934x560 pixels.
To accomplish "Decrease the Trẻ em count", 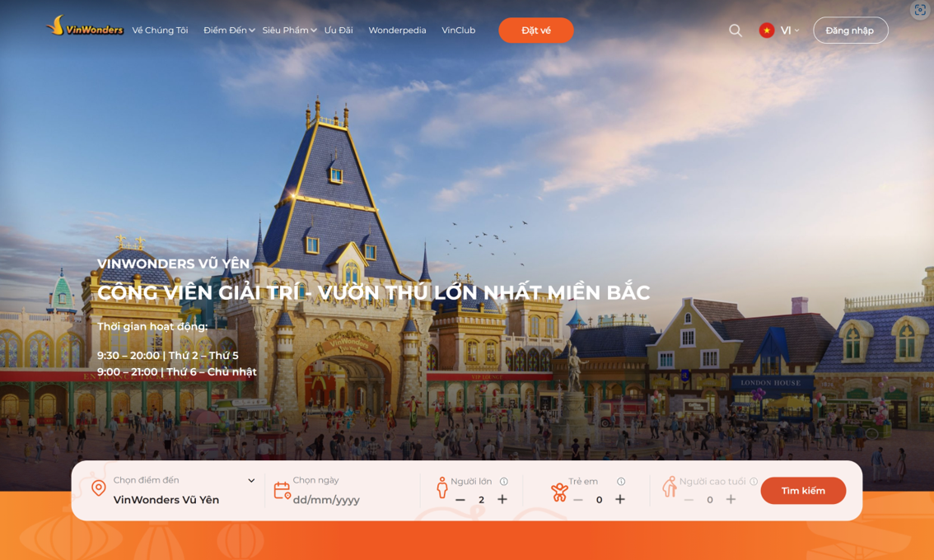I will click(578, 500).
